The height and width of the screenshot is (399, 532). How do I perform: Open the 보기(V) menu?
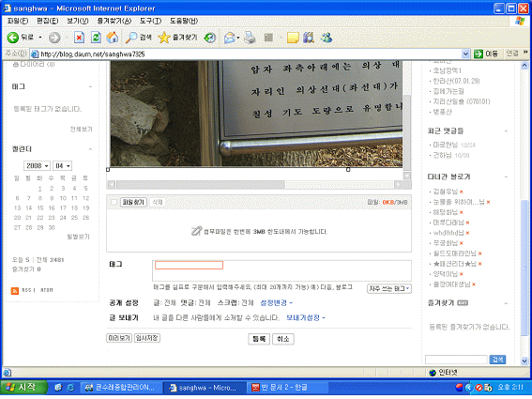[77, 21]
